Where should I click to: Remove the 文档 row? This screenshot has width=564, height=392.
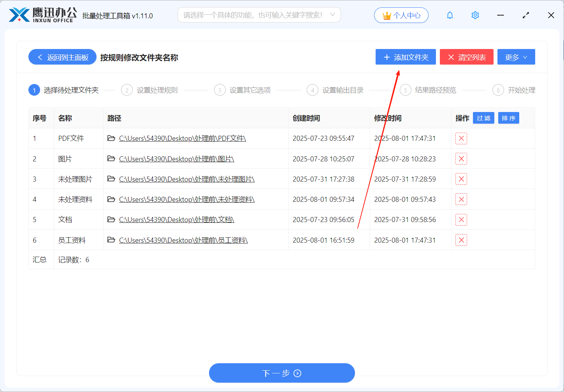click(461, 220)
